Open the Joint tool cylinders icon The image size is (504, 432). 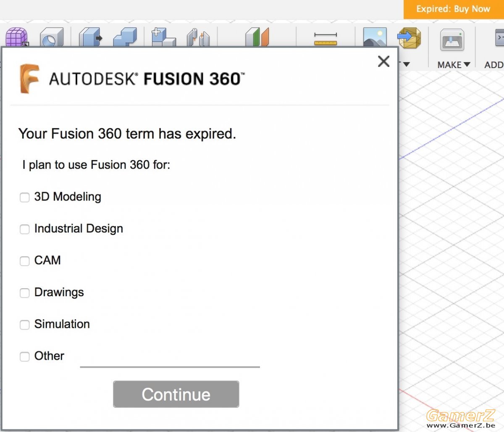click(198, 37)
